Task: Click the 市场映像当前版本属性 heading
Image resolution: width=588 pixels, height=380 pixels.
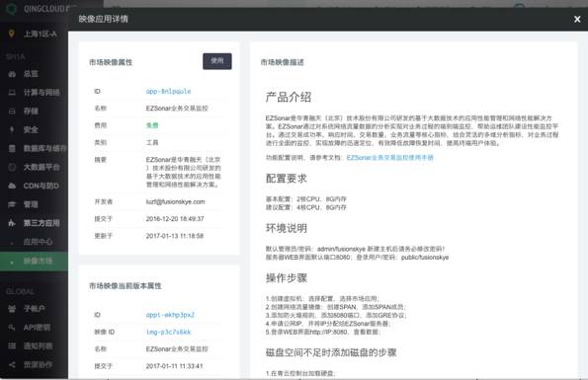Action: pos(126,286)
